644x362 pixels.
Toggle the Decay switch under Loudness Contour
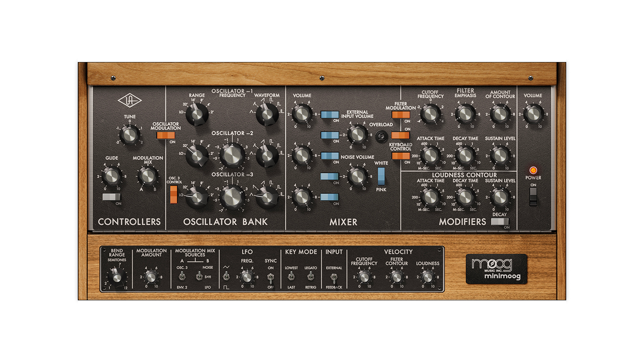coord(500,221)
